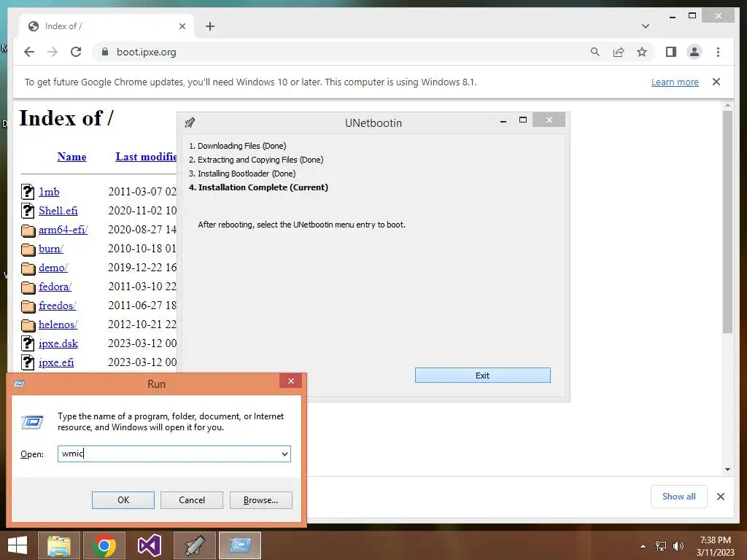Open the Windows Start button
Viewport: 747px width, 560px height.
point(18,545)
